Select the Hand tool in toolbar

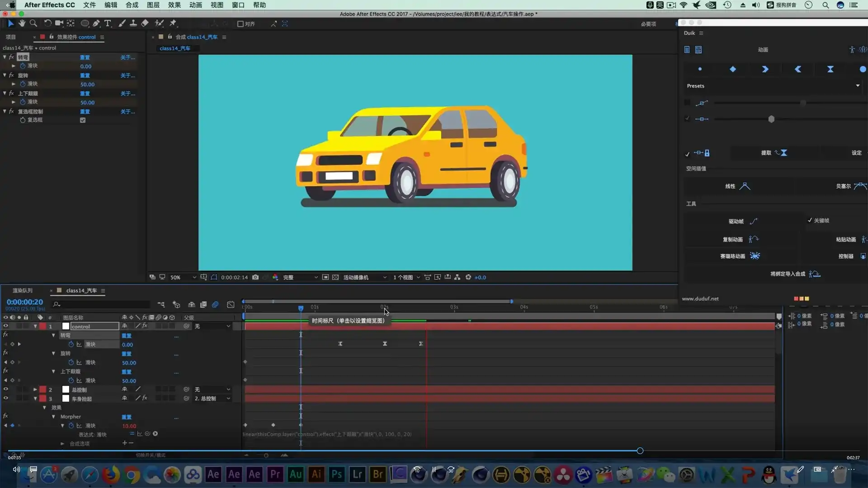click(x=22, y=23)
